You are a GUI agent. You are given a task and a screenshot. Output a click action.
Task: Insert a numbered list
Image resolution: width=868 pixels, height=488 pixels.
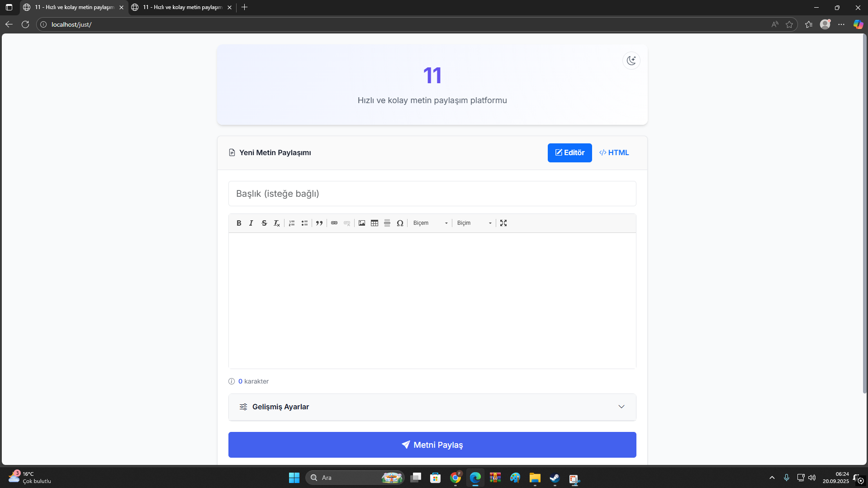(292, 223)
